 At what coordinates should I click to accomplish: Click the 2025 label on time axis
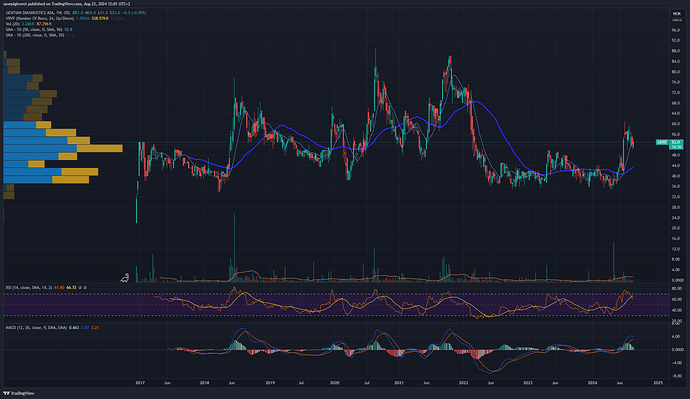click(658, 383)
